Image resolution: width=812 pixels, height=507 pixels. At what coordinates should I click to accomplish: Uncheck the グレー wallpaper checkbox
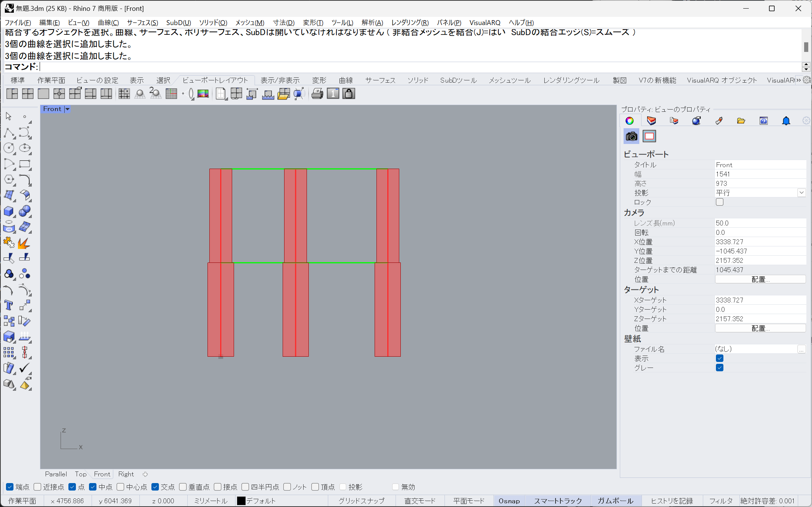click(719, 368)
